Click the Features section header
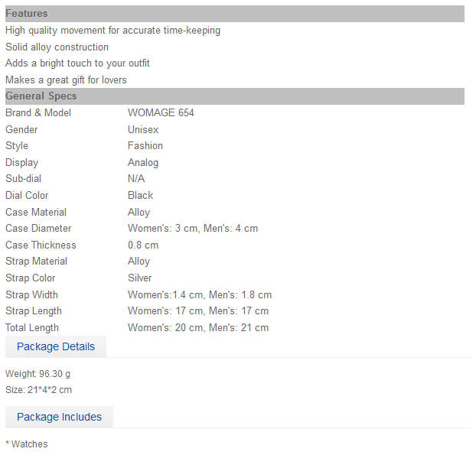The width and height of the screenshot is (476, 455). point(236,14)
